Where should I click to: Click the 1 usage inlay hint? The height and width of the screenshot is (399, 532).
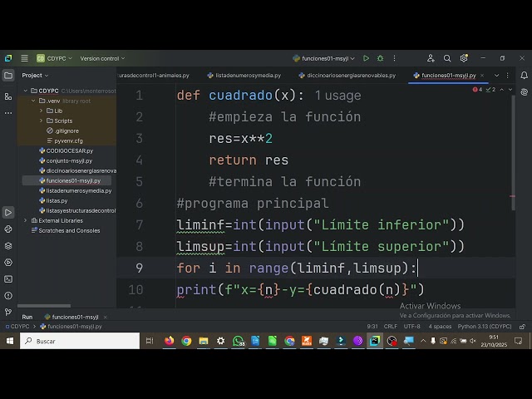pyautogui.click(x=337, y=96)
